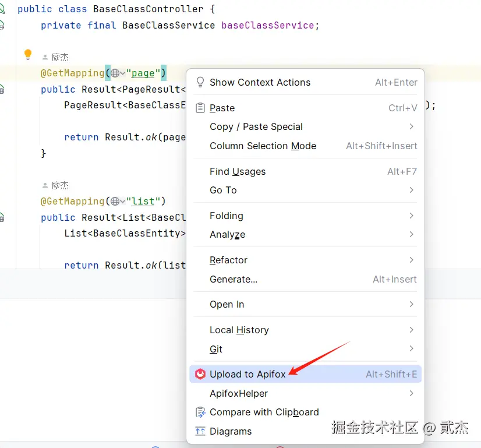Open Diagrams from the context menu
This screenshot has height=448, width=481.
click(x=305, y=431)
